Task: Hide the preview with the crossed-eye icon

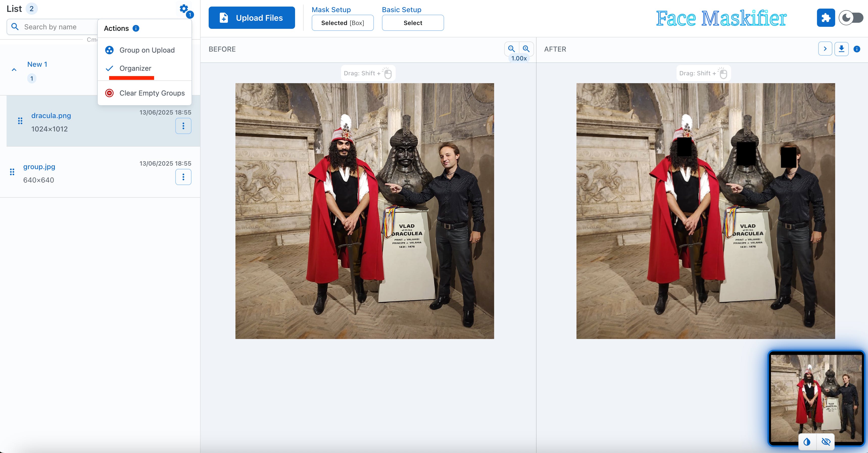Action: point(826,442)
